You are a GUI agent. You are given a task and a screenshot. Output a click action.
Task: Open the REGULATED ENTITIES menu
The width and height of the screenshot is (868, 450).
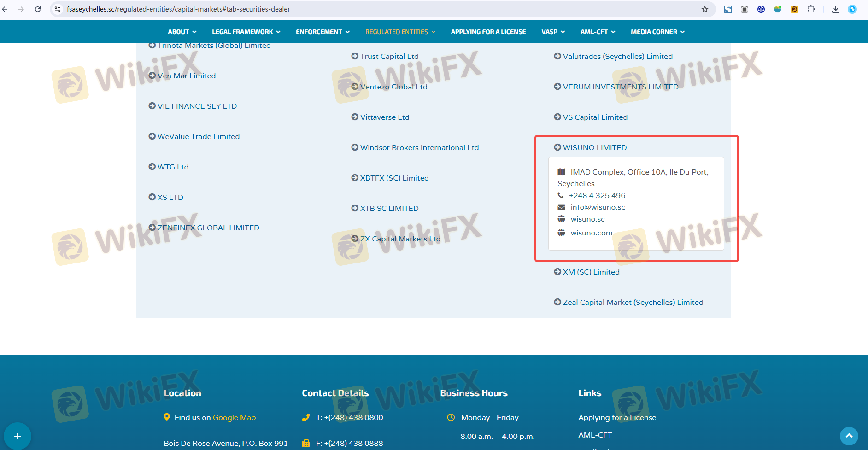(400, 32)
